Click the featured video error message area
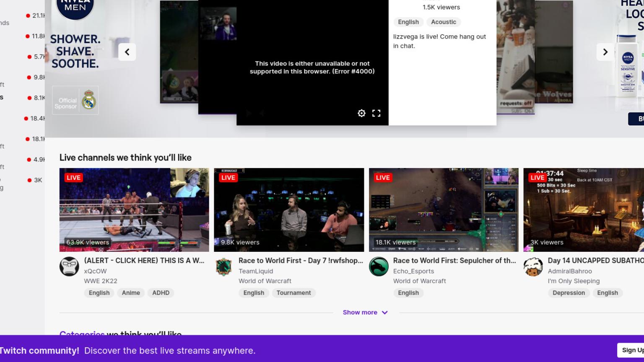 pyautogui.click(x=312, y=67)
